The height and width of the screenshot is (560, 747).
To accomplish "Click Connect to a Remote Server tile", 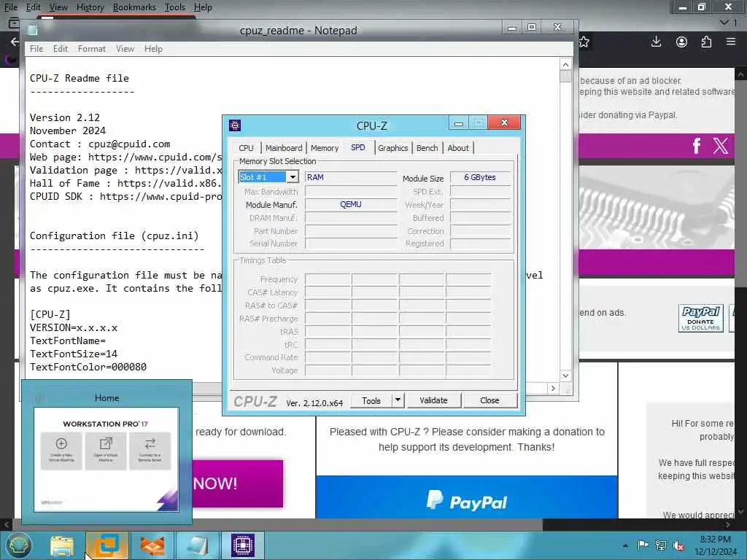I will coord(150,451).
